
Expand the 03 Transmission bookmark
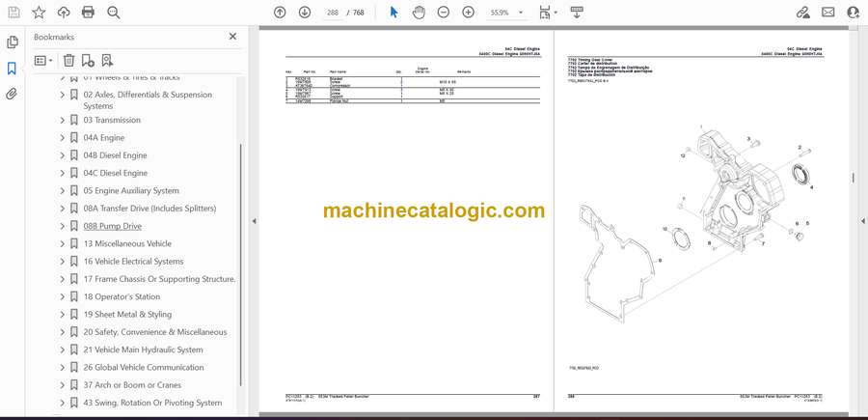[x=62, y=120]
